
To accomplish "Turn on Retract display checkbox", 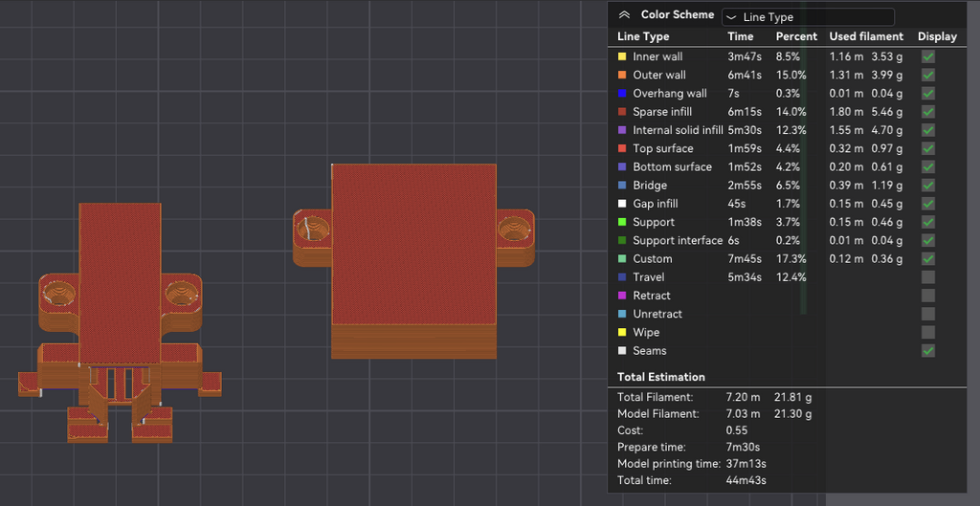I will point(928,296).
